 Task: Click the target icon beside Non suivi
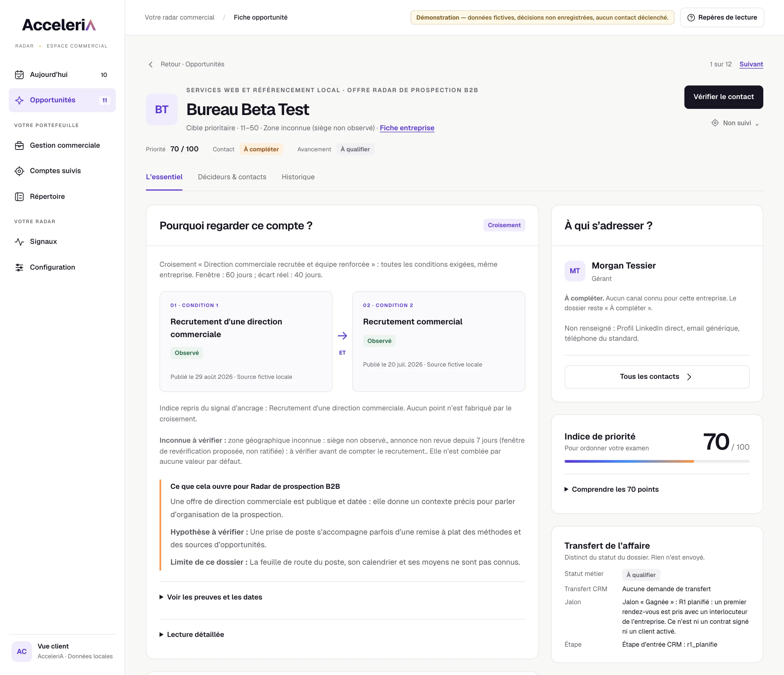click(715, 123)
